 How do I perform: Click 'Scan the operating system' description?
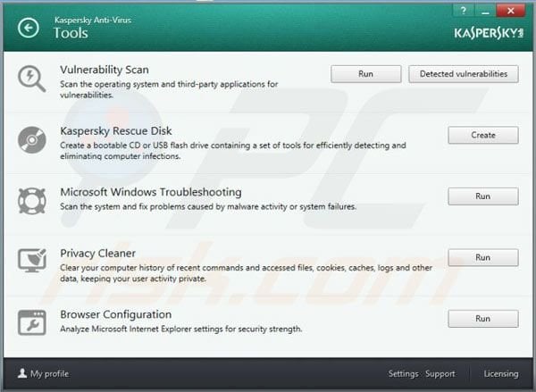(169, 89)
